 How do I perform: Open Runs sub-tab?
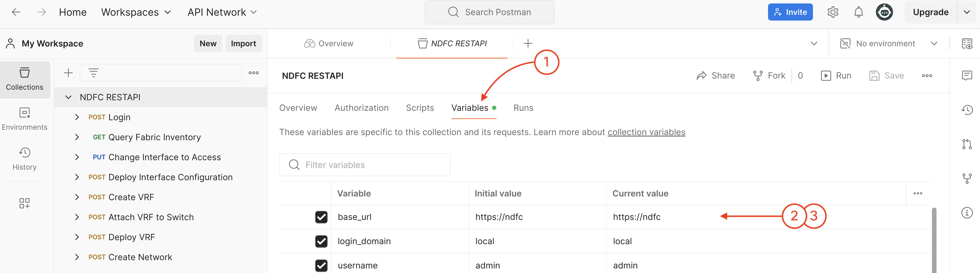523,108
